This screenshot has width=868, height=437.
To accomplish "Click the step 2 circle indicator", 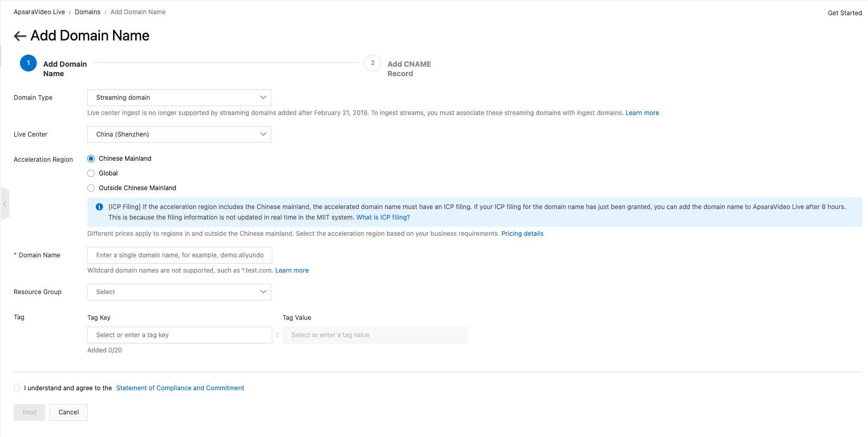I will tap(373, 63).
